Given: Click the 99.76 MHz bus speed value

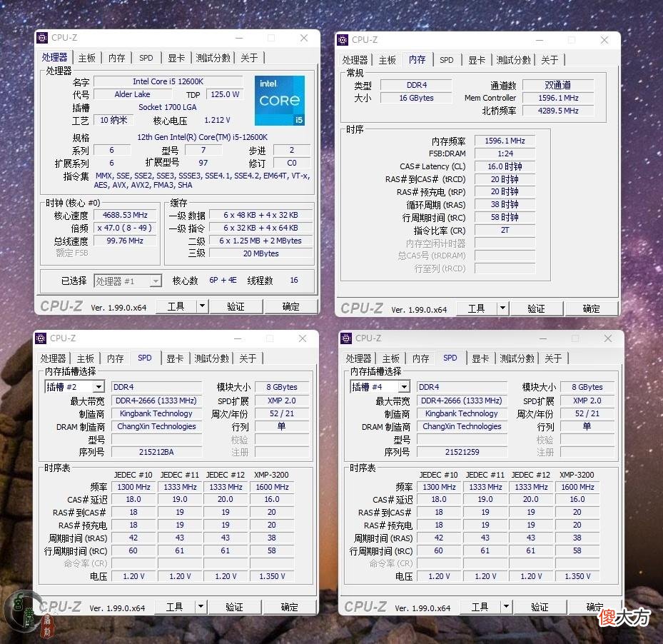Looking at the screenshot, I should tap(125, 241).
